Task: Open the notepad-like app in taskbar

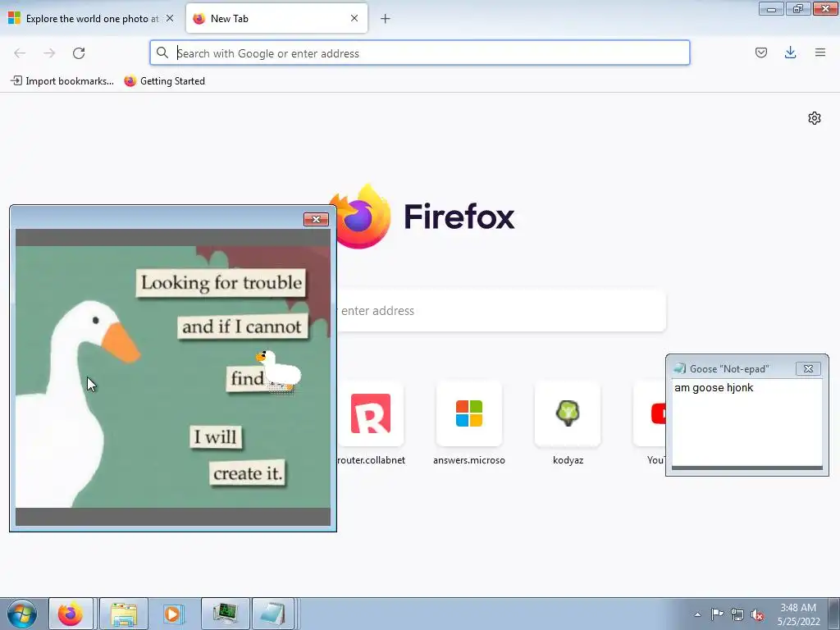Action: [272, 614]
